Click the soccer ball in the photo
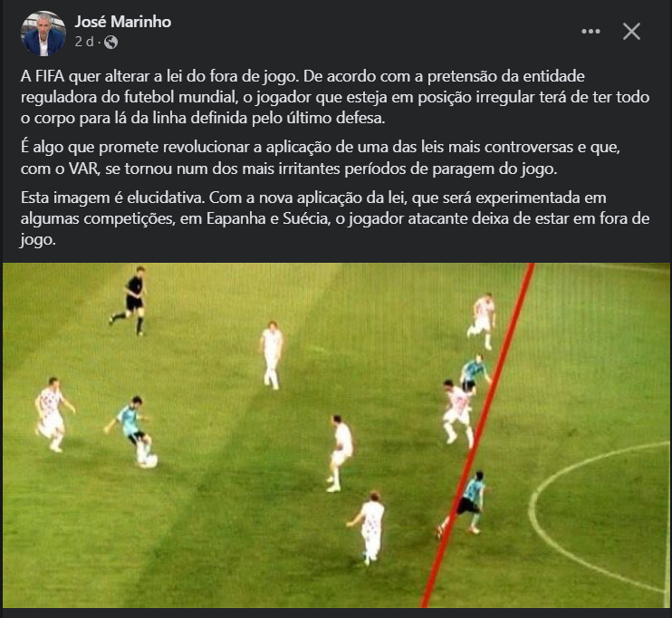Viewport: 672px width, 618px height. point(149,460)
